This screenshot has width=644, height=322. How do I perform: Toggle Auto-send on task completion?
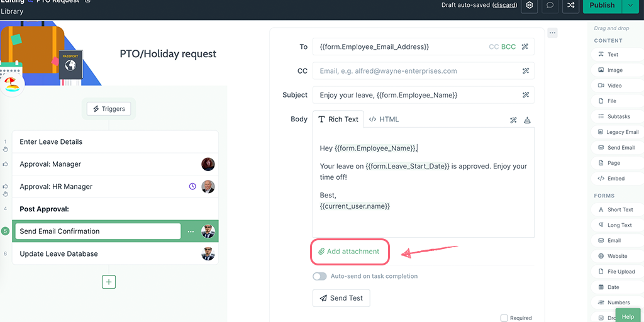coord(319,276)
